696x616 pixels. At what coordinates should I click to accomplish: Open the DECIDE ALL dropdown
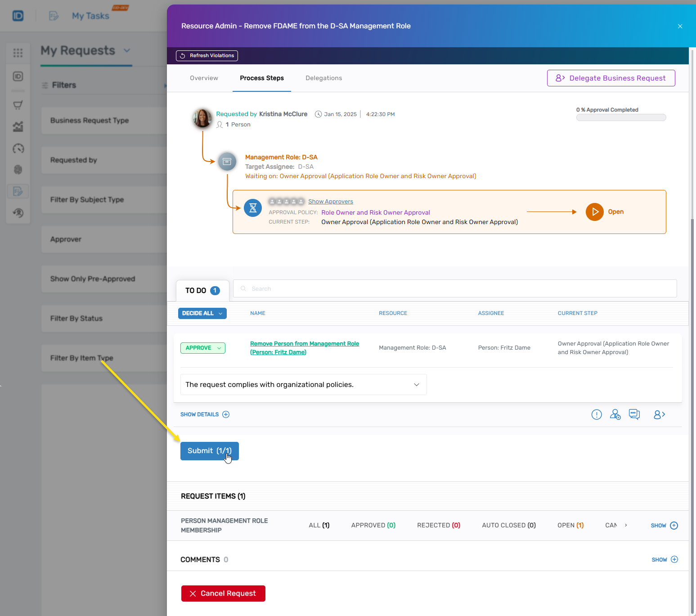tap(202, 313)
